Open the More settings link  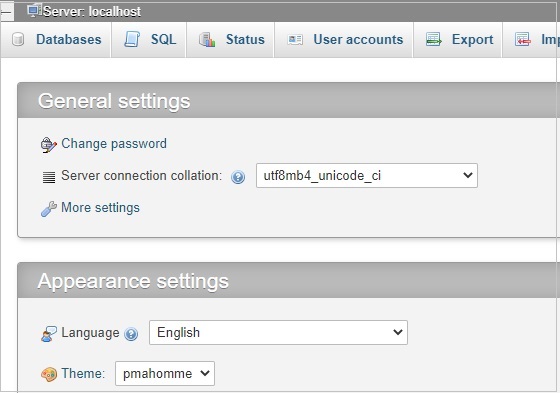click(x=100, y=208)
